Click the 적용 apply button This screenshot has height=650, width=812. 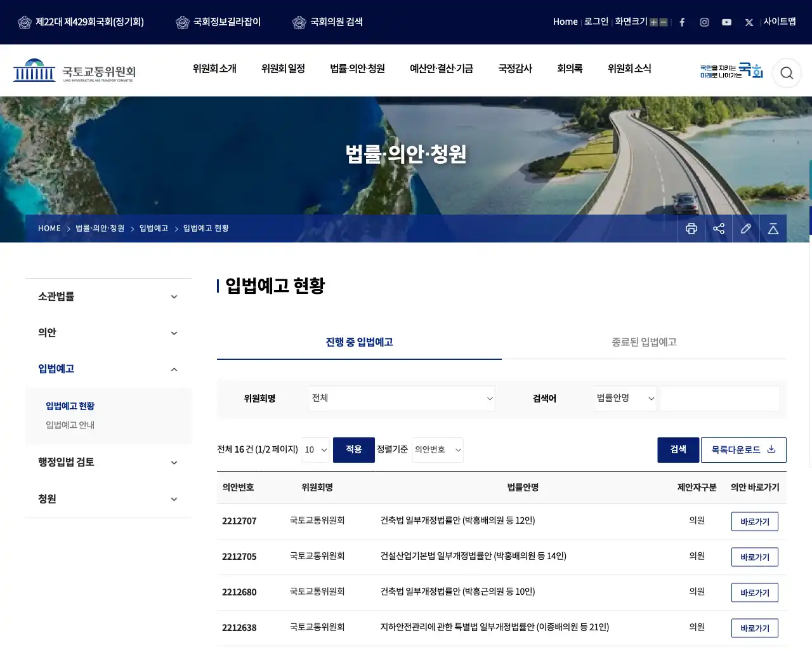pos(354,450)
